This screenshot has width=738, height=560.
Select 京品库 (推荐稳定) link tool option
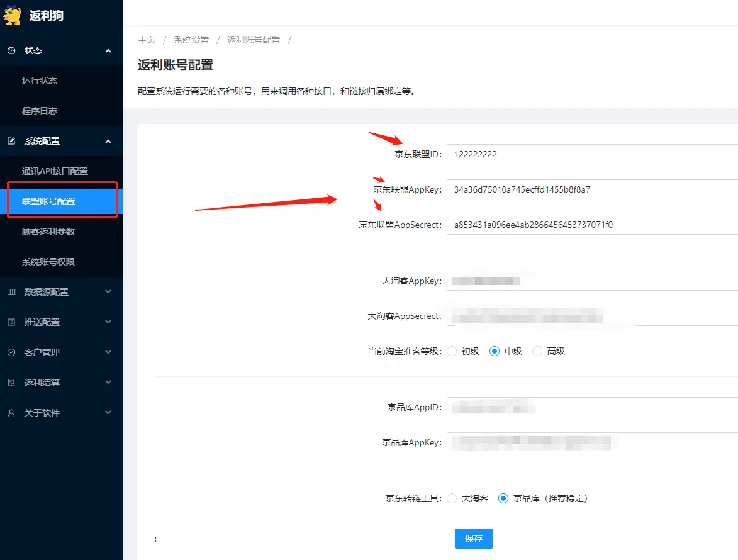point(503,498)
